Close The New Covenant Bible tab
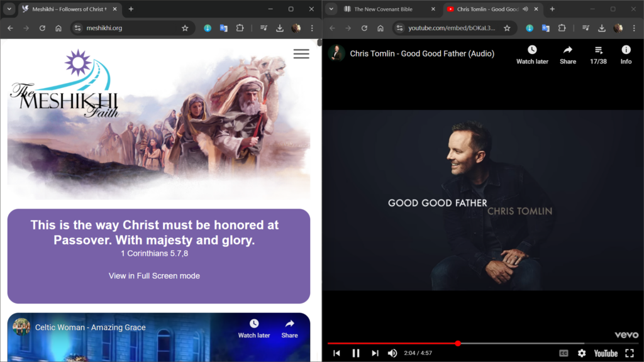644x362 pixels. pos(433,9)
